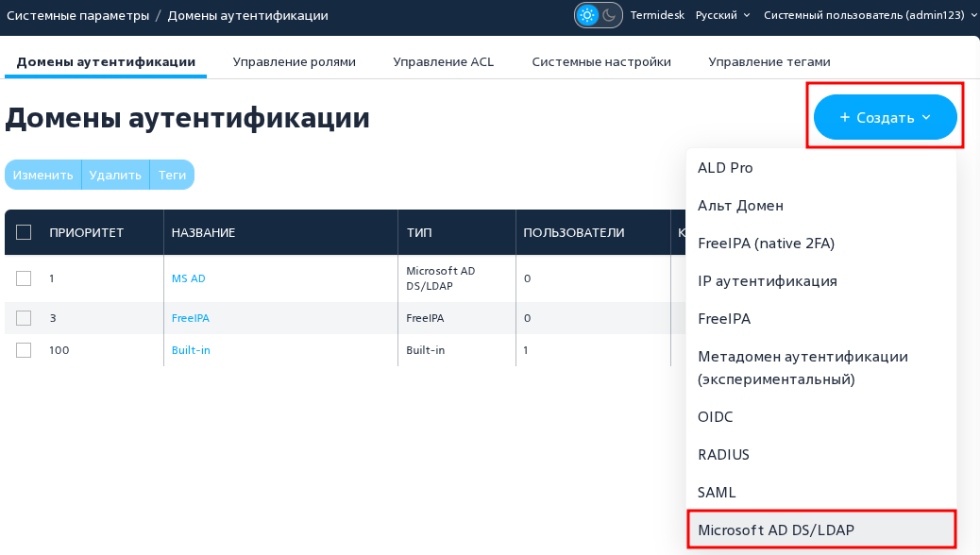Switch to the Системные настройки tab
The height and width of the screenshot is (555, 980).
(601, 62)
